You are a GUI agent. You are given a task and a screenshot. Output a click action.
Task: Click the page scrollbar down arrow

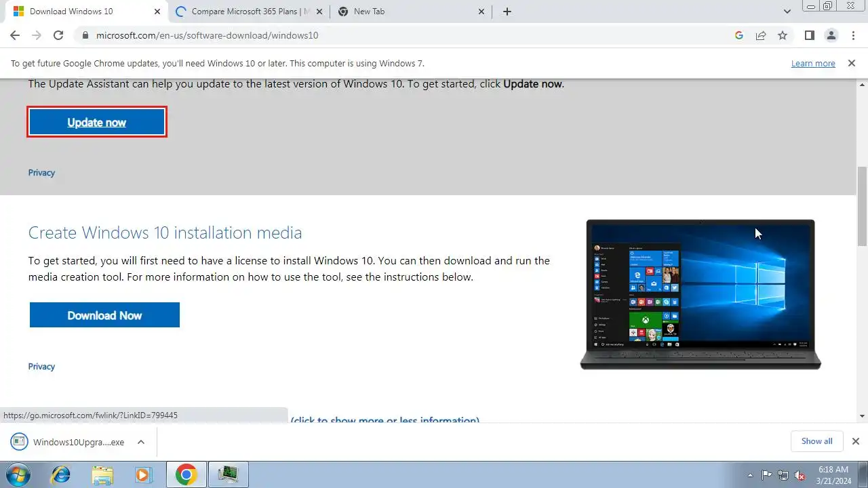[863, 415]
